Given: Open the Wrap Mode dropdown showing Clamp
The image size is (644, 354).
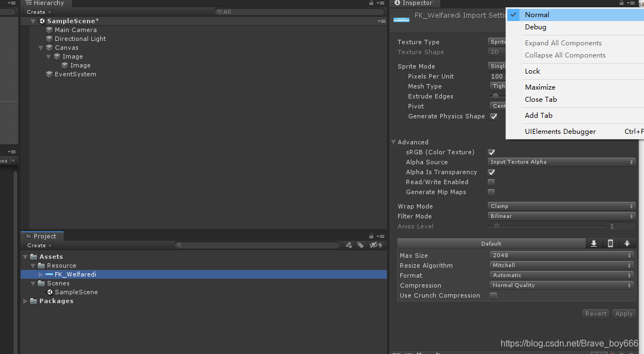Looking at the screenshot, I should pos(561,206).
